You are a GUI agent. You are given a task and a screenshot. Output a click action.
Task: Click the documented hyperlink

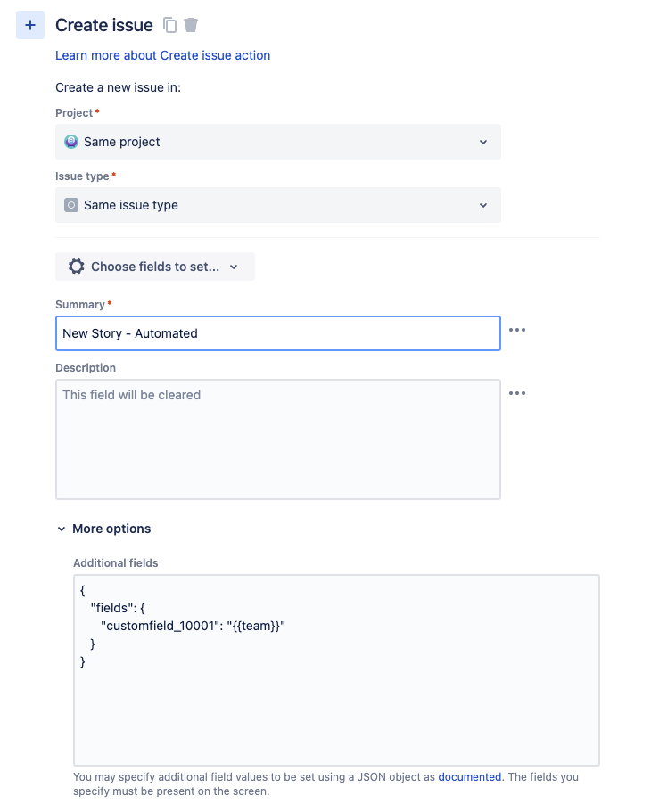click(x=469, y=776)
